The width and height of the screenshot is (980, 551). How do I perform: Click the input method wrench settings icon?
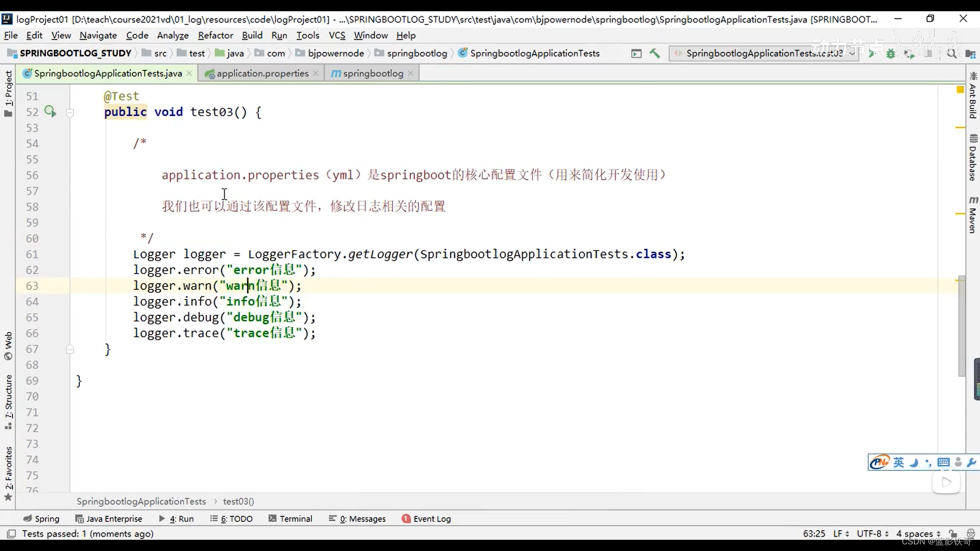coord(971,462)
